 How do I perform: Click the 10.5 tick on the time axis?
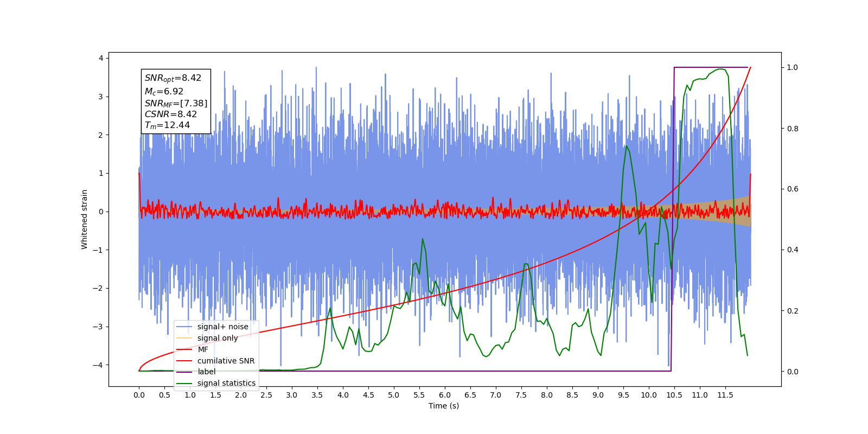[674, 395]
